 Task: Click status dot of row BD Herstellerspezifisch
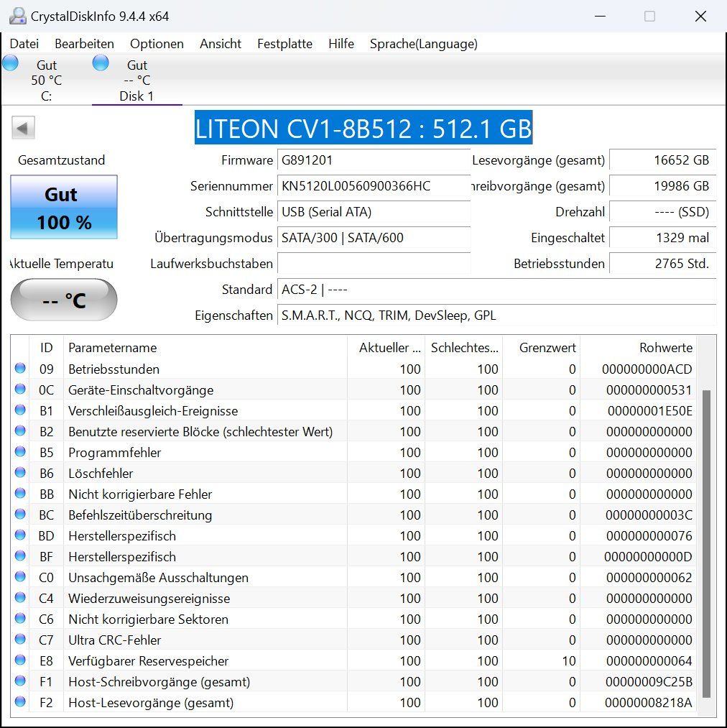(x=20, y=535)
